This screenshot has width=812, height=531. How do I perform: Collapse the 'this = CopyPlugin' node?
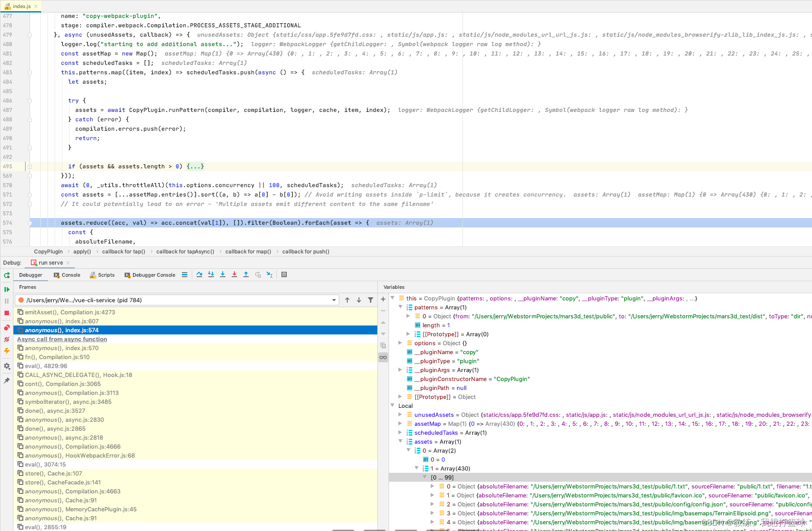tap(393, 298)
